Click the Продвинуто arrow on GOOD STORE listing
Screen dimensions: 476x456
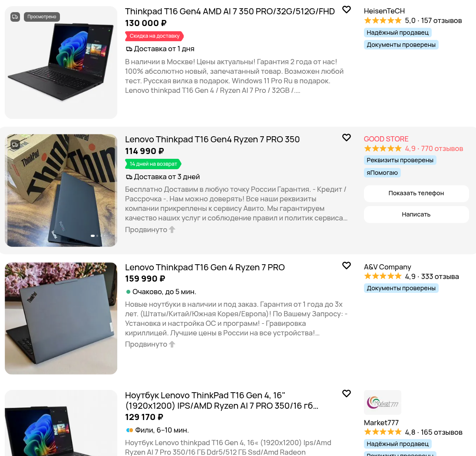pyautogui.click(x=172, y=230)
